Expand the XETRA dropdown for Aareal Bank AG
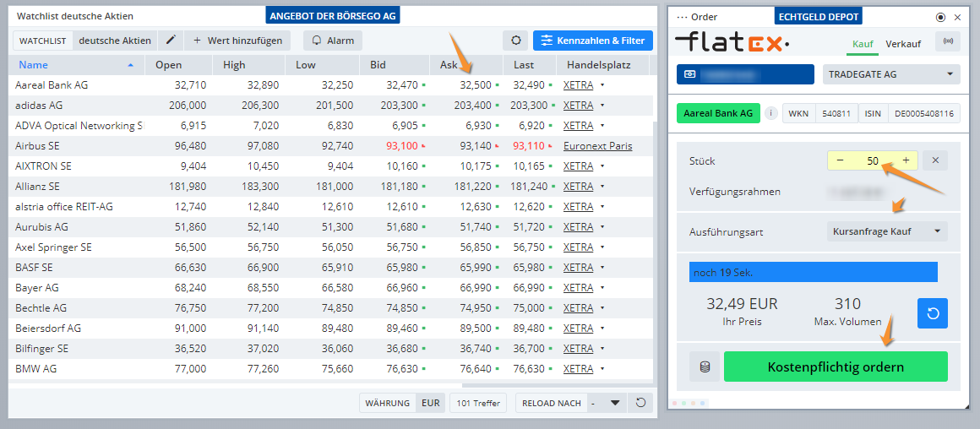Image resolution: width=980 pixels, height=429 pixels. click(602, 85)
